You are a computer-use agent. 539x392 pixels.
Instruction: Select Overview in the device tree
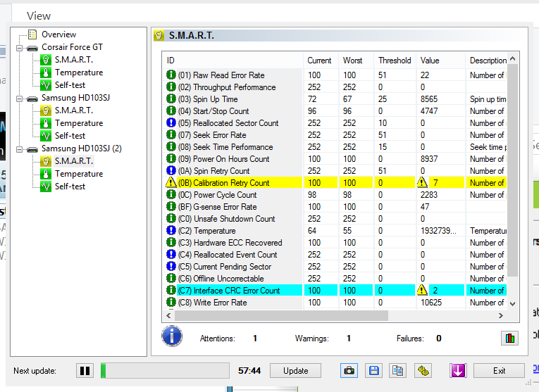coord(58,34)
